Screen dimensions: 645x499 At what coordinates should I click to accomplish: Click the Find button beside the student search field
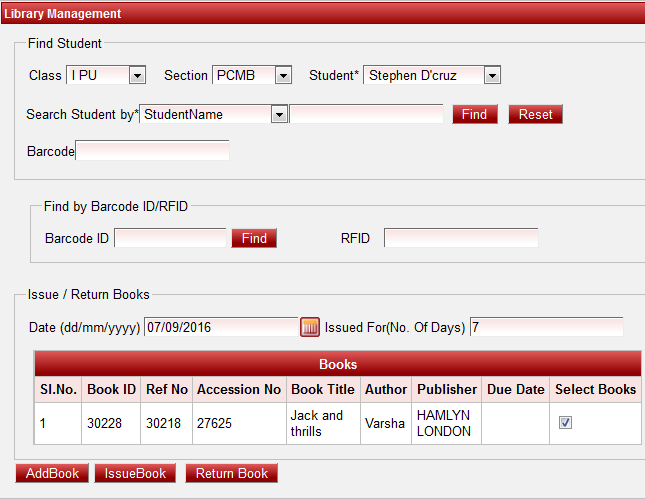474,114
